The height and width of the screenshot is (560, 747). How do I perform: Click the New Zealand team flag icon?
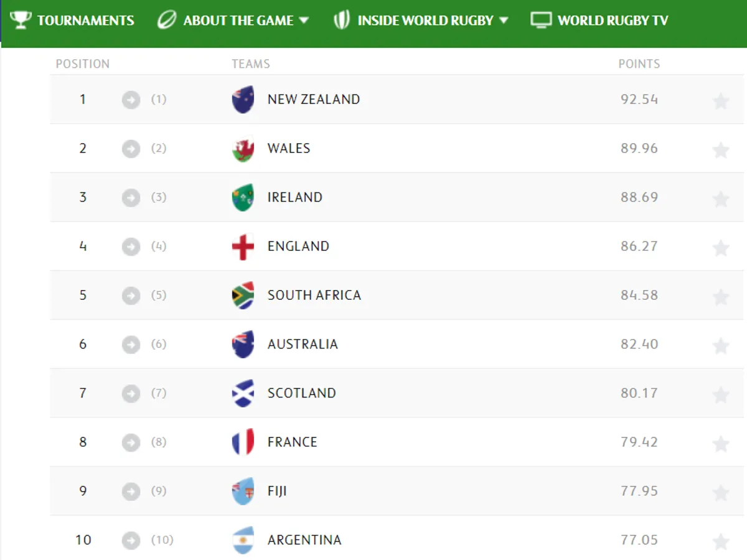(243, 100)
